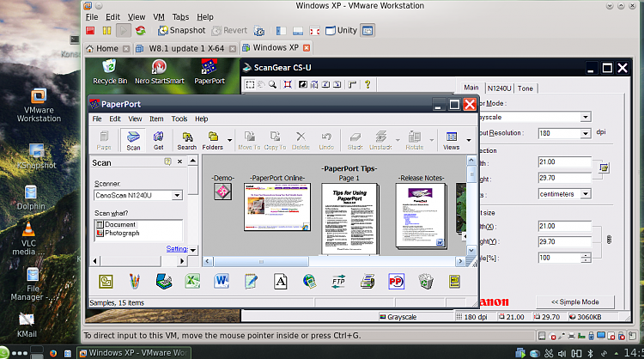This screenshot has height=359, width=644.
Task: Click the VMware yellow suspend button
Action: point(106,30)
